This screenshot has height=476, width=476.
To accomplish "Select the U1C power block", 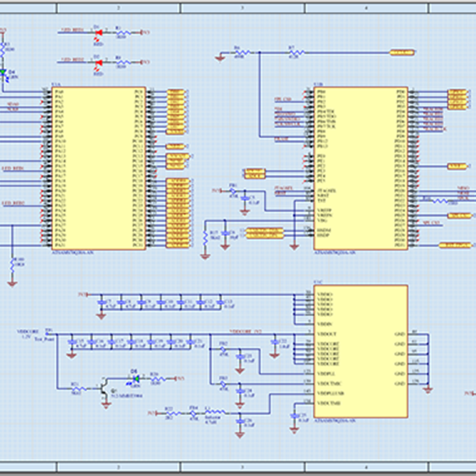I will [361, 351].
